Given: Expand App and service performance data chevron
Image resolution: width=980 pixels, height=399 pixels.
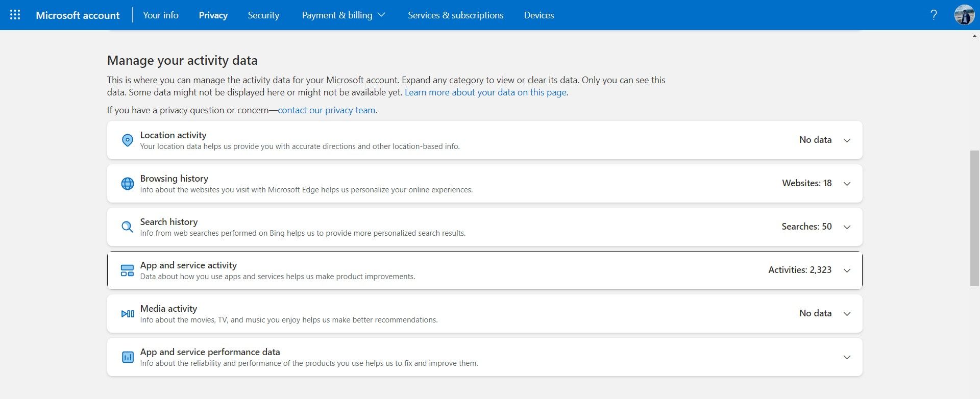Looking at the screenshot, I should tap(847, 357).
